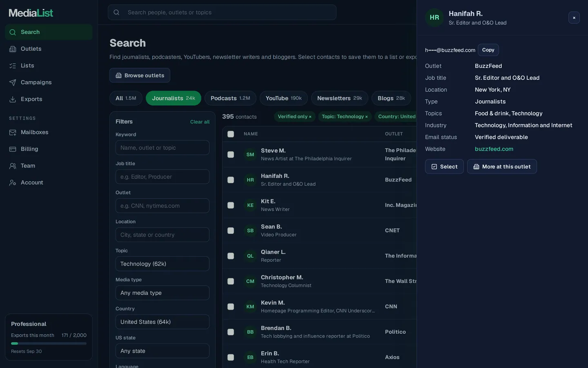This screenshot has height=368, width=588.
Task: Click the NAME column header
Action: click(251, 134)
